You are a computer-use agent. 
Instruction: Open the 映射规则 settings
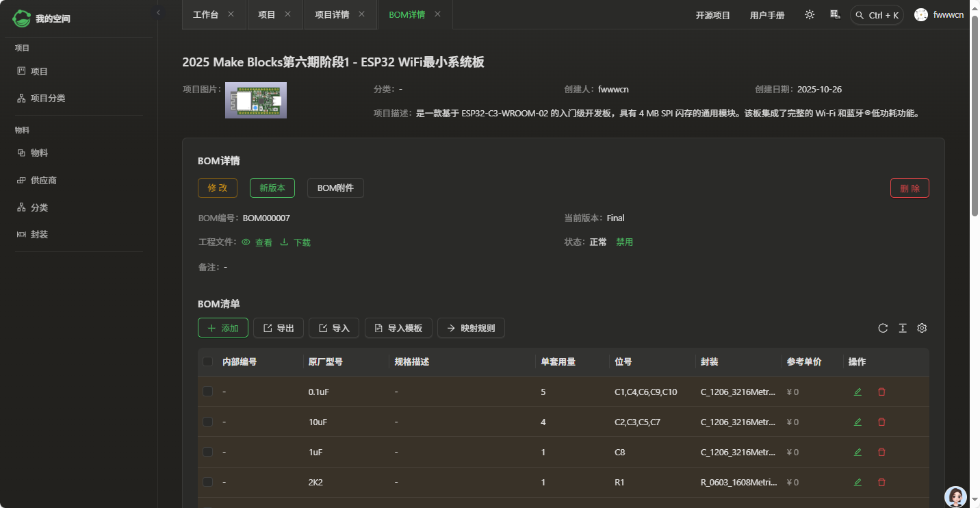pyautogui.click(x=471, y=328)
